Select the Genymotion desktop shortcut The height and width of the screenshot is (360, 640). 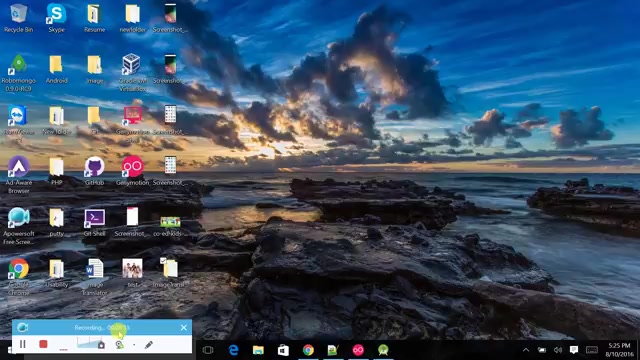click(133, 171)
